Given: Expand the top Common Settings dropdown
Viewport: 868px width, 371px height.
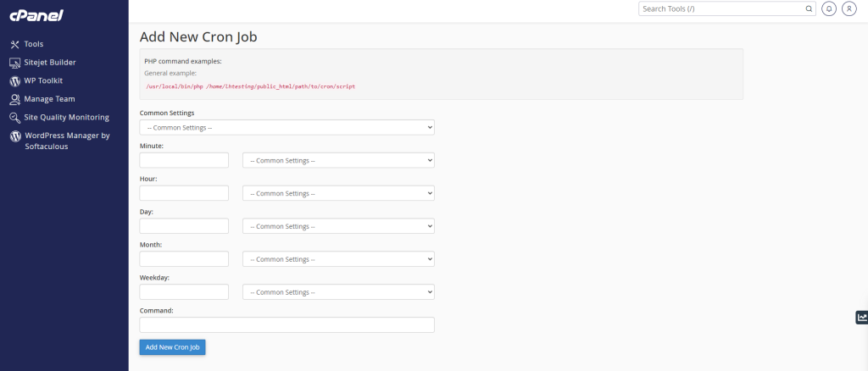Looking at the screenshot, I should pos(287,127).
